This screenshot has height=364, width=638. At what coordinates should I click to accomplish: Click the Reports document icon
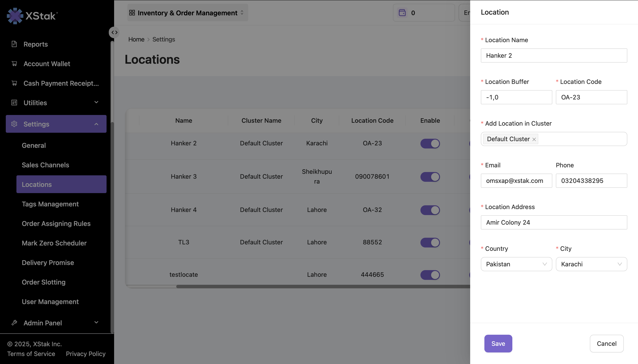tap(14, 44)
